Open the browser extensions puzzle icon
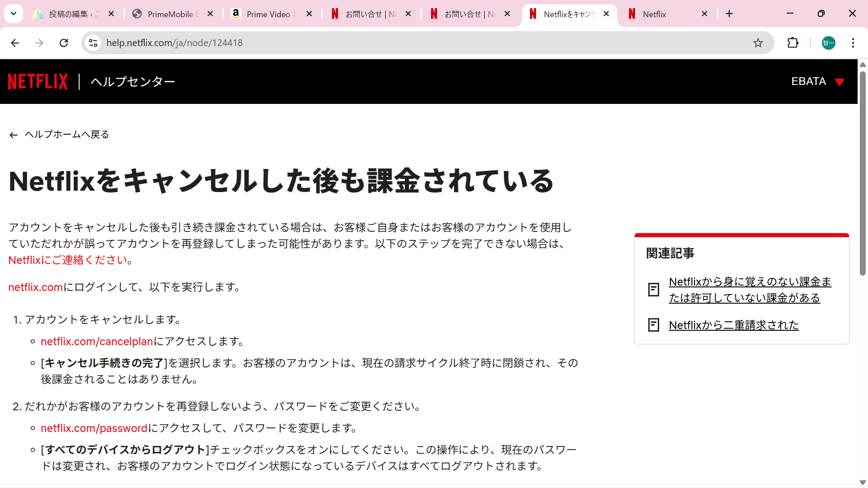The image size is (868, 488). [793, 43]
